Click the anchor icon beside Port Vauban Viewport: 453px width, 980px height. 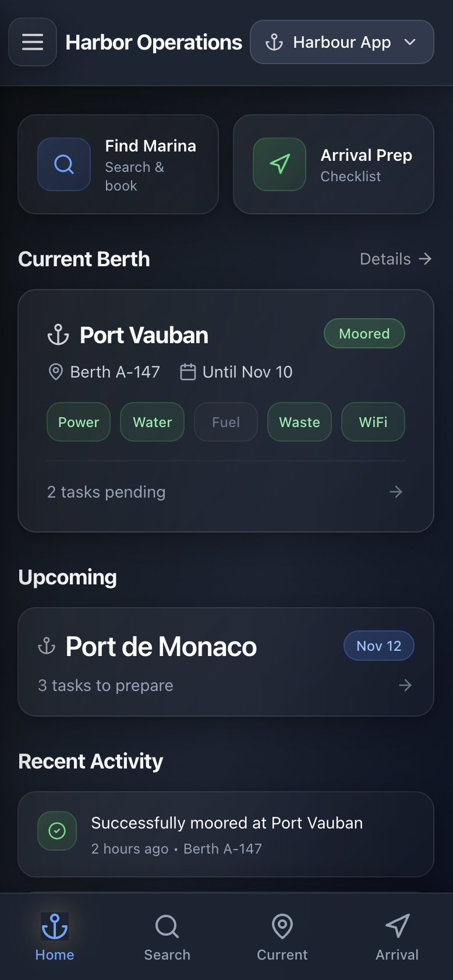(58, 335)
